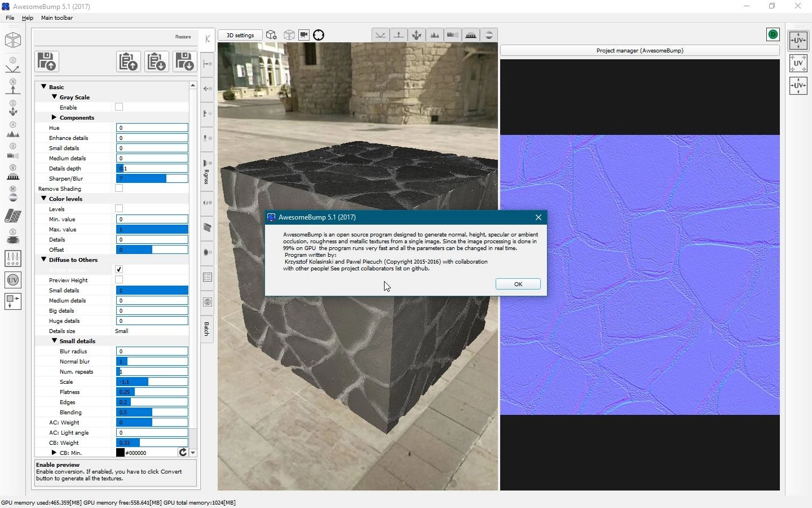Collapse the Color levels section

click(43, 198)
